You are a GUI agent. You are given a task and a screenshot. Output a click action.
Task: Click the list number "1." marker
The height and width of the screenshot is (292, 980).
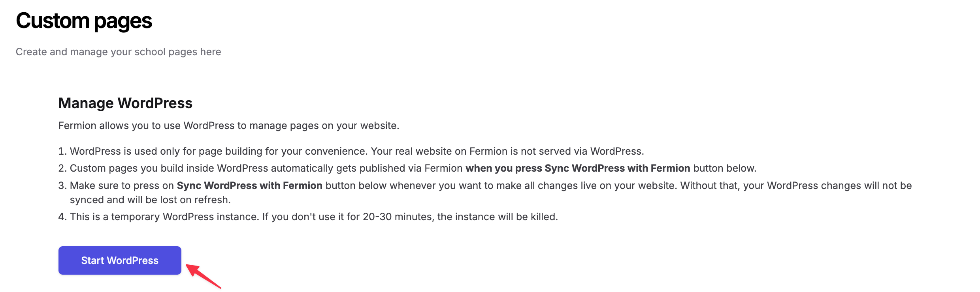(x=62, y=151)
